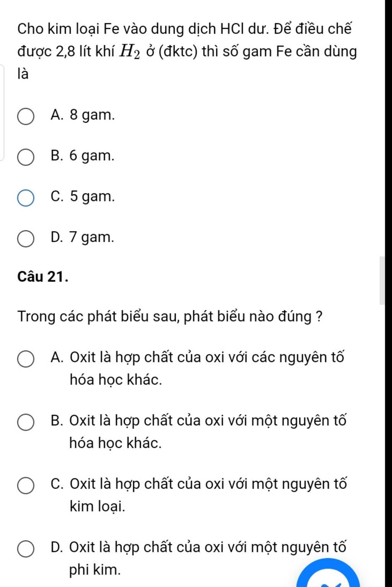Choose the radio circle beside "B. 6 gam."
Viewport: 392px width, 587px height.
tap(26, 157)
